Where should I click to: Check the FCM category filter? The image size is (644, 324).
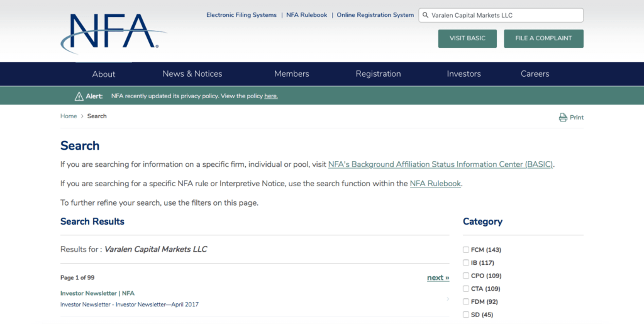pyautogui.click(x=466, y=250)
